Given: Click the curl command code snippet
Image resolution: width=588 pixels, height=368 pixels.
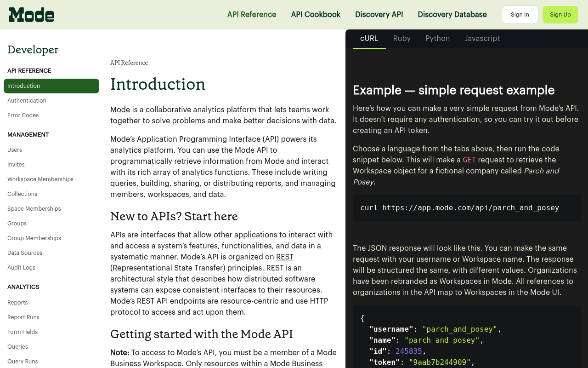Looking at the screenshot, I should [460, 208].
